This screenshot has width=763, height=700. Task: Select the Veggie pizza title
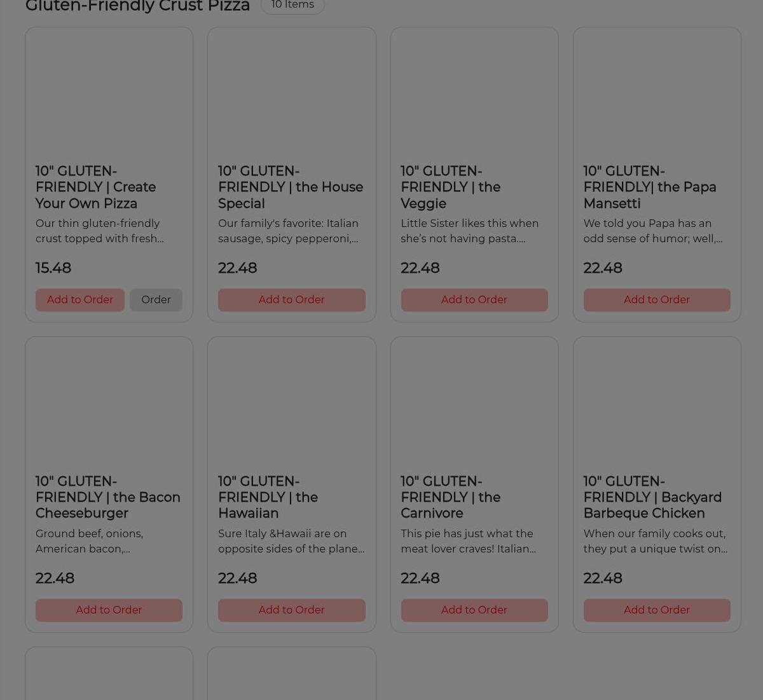pos(450,188)
